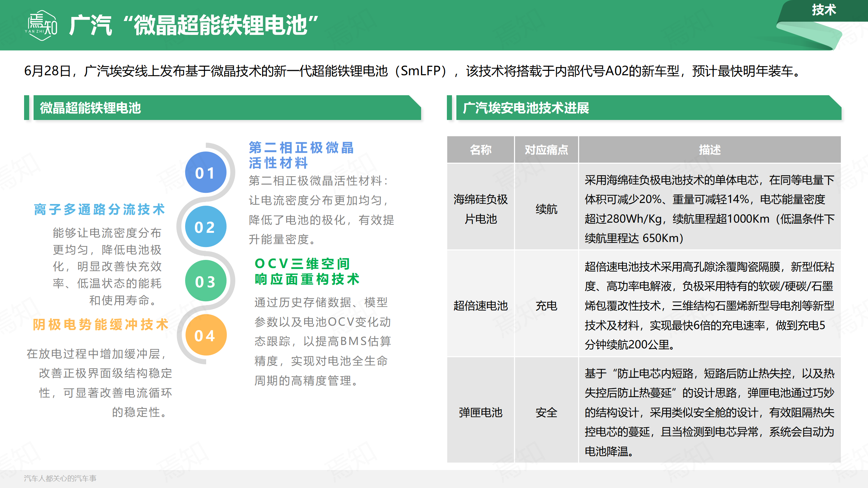Screen dimensions: 868x488
Task: Click the paragraph beginning 在放电过程中增加缓冲层
Action: coord(99,383)
